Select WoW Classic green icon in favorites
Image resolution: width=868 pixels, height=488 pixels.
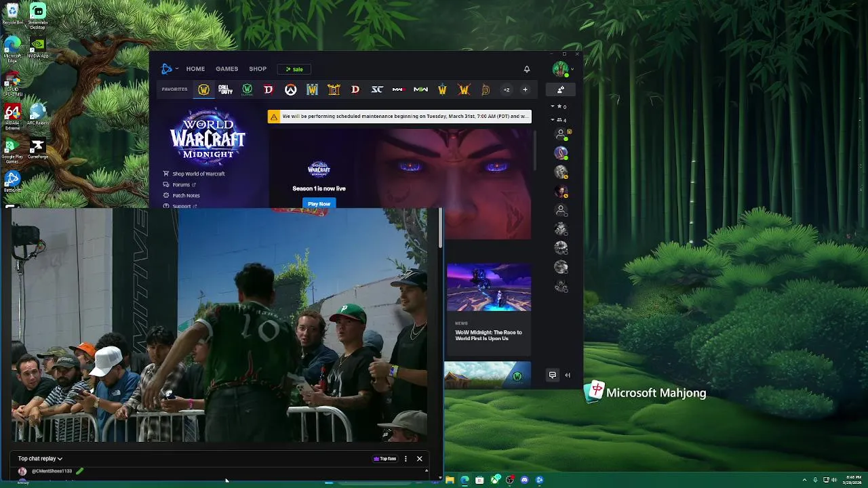click(x=247, y=89)
